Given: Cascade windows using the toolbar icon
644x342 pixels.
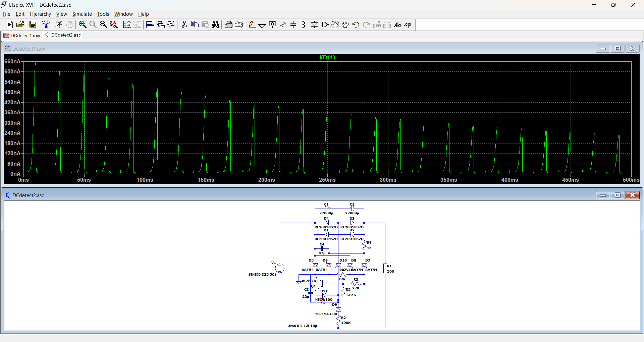Looking at the screenshot, I should click(161, 24).
